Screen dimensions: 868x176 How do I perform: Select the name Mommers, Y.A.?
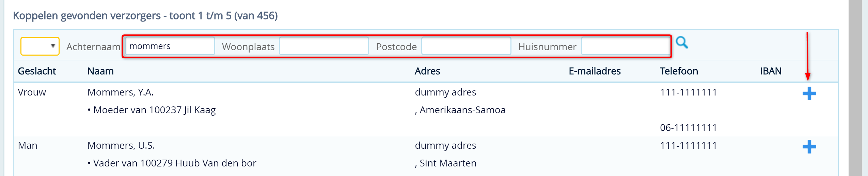pos(121,92)
